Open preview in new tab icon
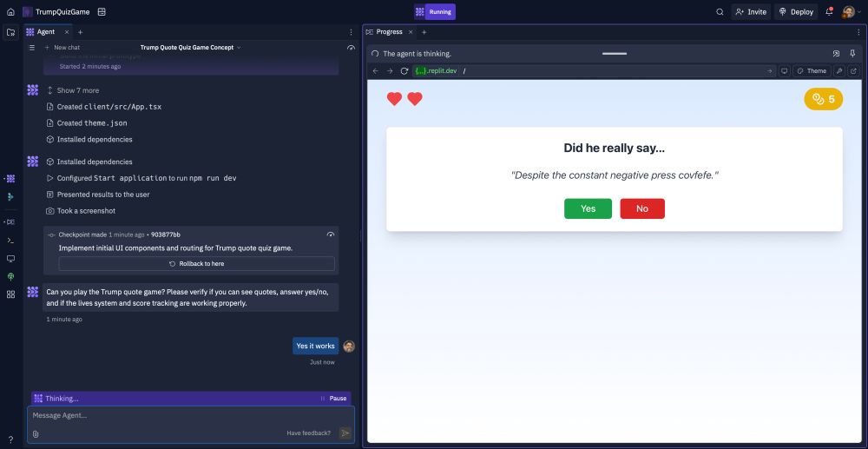868x449 pixels. [x=853, y=71]
